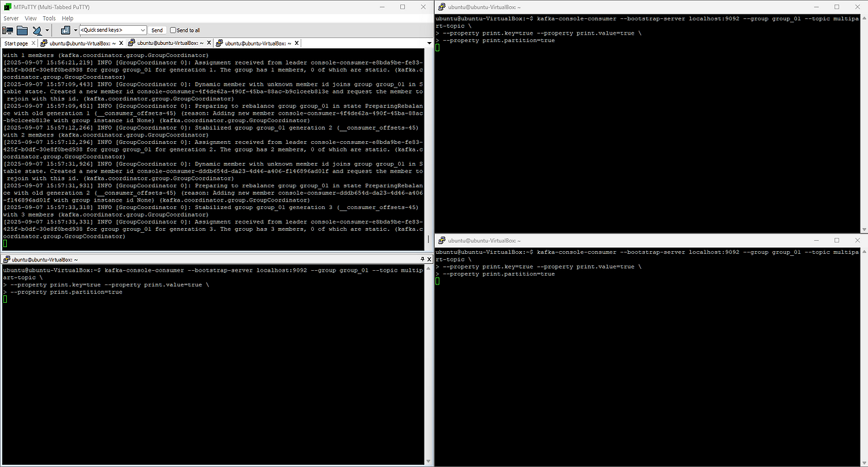Image resolution: width=868 pixels, height=467 pixels.
Task: Enable the Send to all checkbox
Action: click(x=173, y=30)
